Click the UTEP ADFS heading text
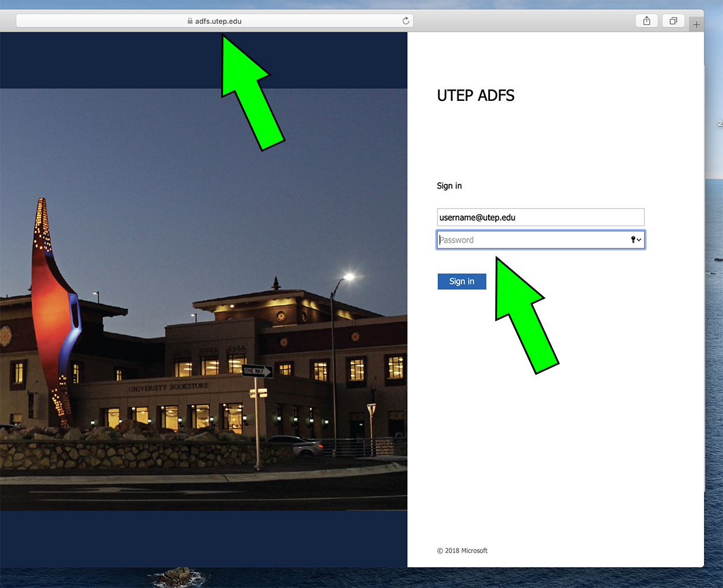The width and height of the screenshot is (723, 588). (x=476, y=96)
